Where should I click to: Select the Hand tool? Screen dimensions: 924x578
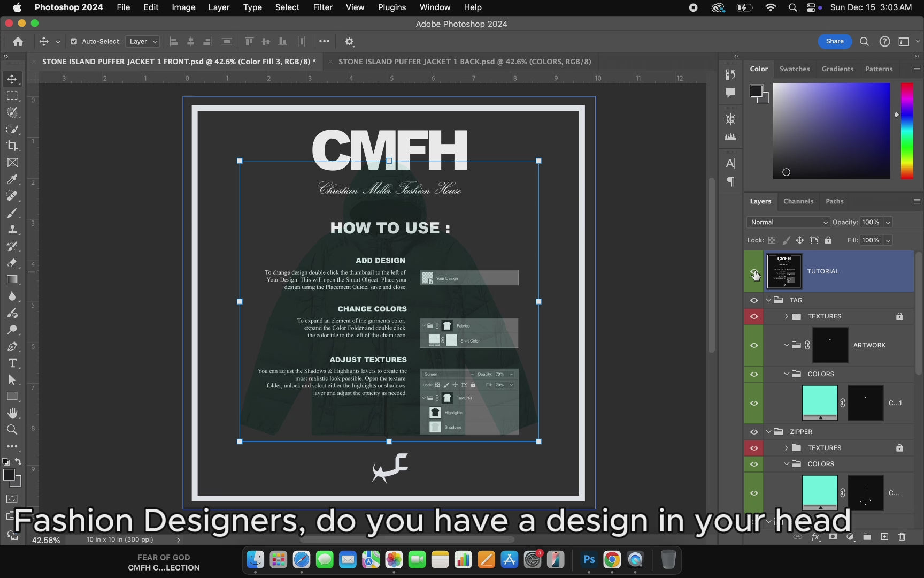click(12, 413)
